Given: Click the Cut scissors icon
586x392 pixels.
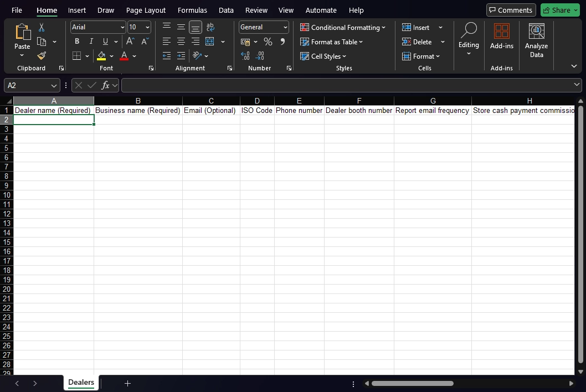Looking at the screenshot, I should (42, 27).
